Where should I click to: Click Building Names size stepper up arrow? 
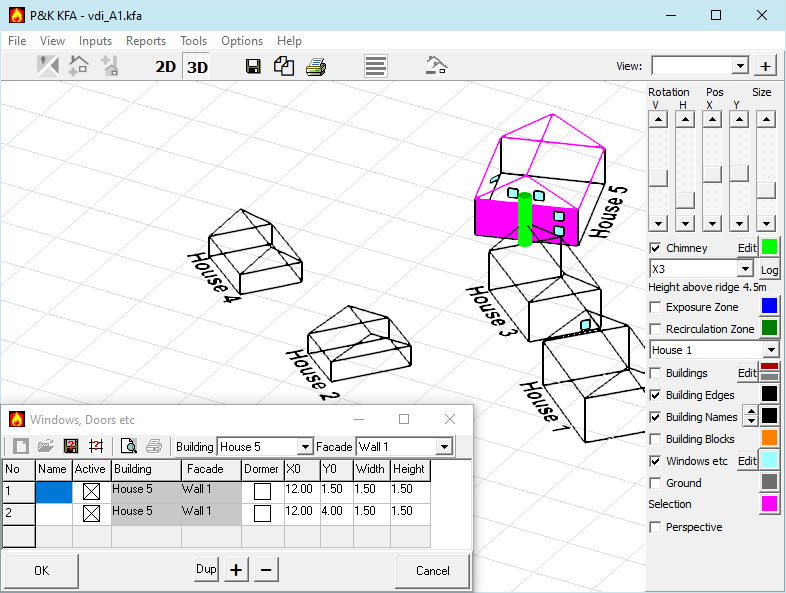(x=750, y=411)
